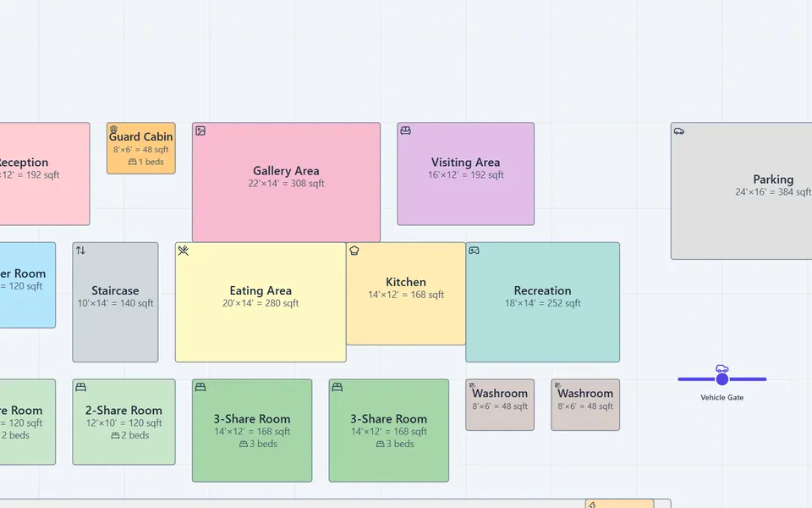812x508 pixels.
Task: Click "2 beds" in the 12'×10' 2-Share Room
Action: 134,435
